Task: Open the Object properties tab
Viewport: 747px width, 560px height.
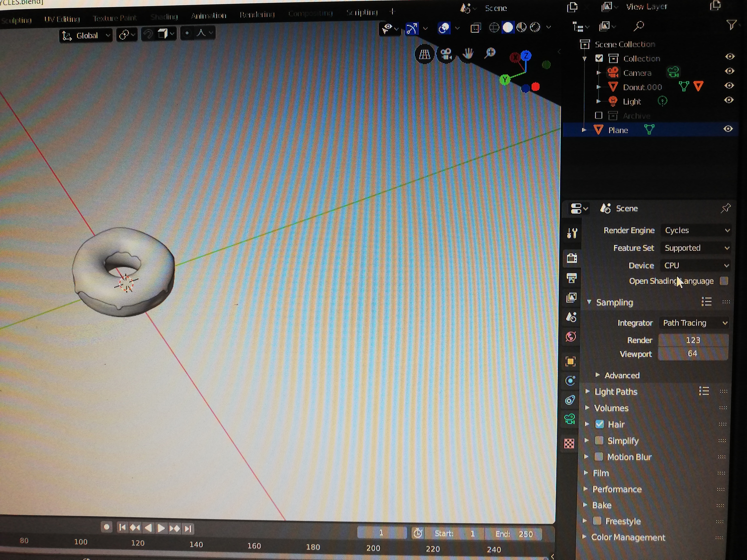Action: click(x=570, y=362)
